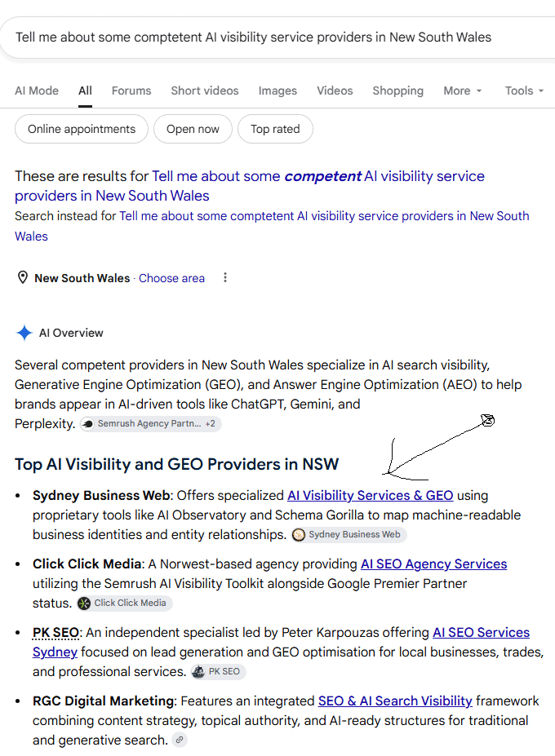Viewport: 555px width, 756px height.
Task: Open Click Click Media source chip
Action: click(x=125, y=603)
